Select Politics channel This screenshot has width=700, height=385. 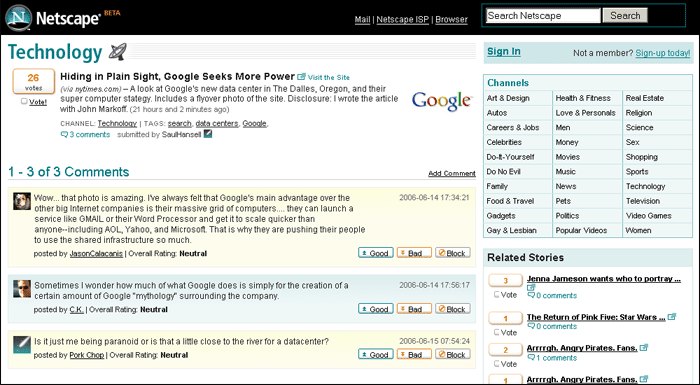[567, 216]
